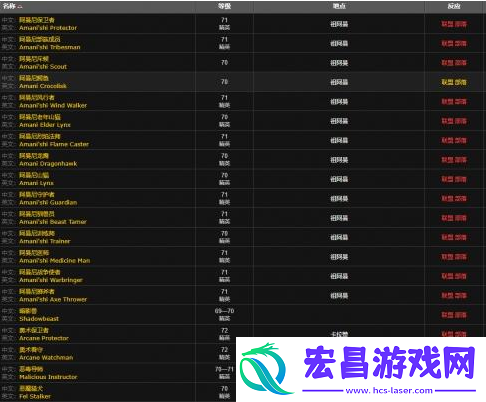Viewport: 486px width, 402px height.
Task: Click Chinese name above Shadowbeast
Action: [28, 311]
